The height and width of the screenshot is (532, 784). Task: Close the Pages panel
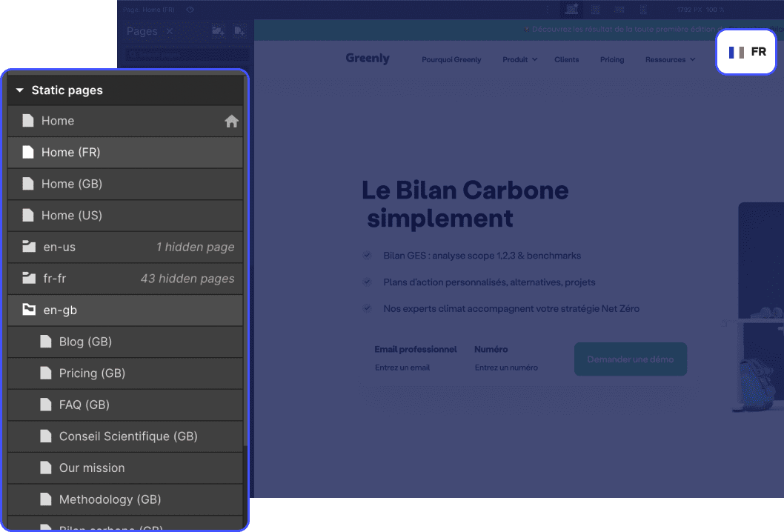point(170,31)
